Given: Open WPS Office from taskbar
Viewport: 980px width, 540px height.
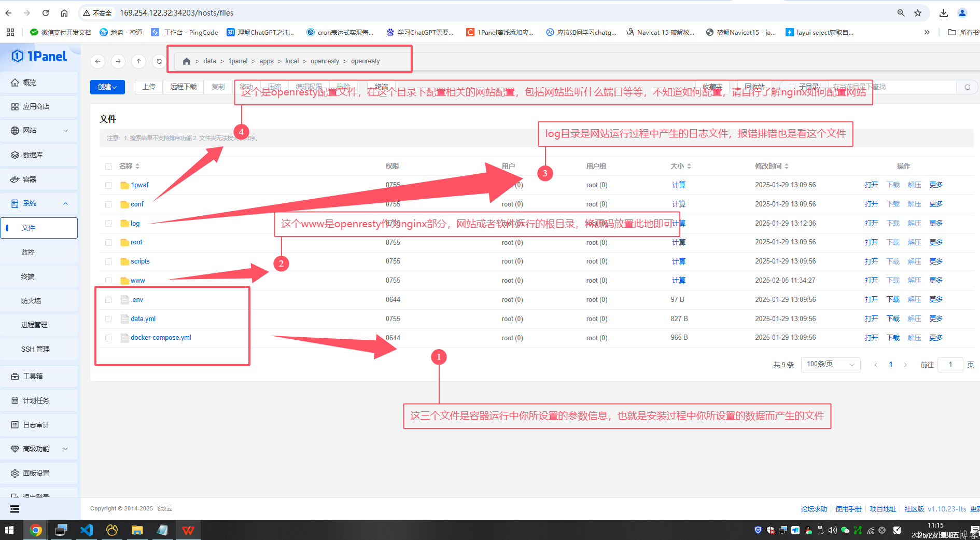Looking at the screenshot, I should pos(188,530).
